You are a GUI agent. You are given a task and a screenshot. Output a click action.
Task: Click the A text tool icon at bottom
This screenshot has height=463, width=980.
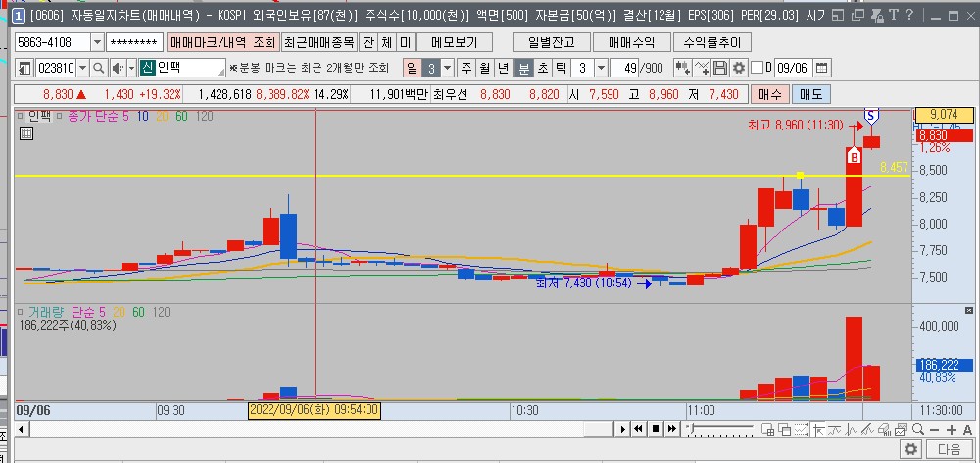tap(968, 429)
